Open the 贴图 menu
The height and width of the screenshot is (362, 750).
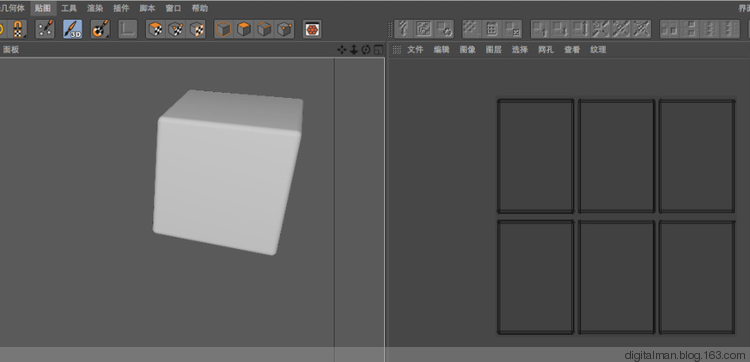(x=43, y=8)
